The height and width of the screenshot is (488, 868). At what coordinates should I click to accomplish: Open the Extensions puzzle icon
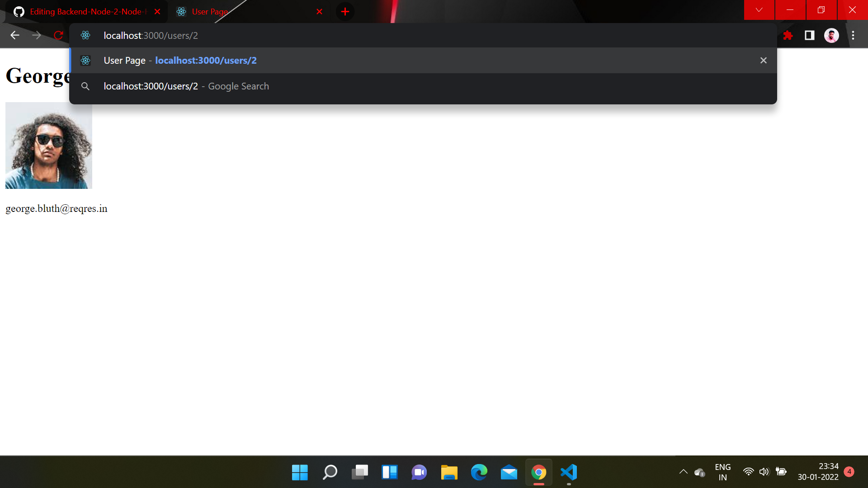point(788,35)
